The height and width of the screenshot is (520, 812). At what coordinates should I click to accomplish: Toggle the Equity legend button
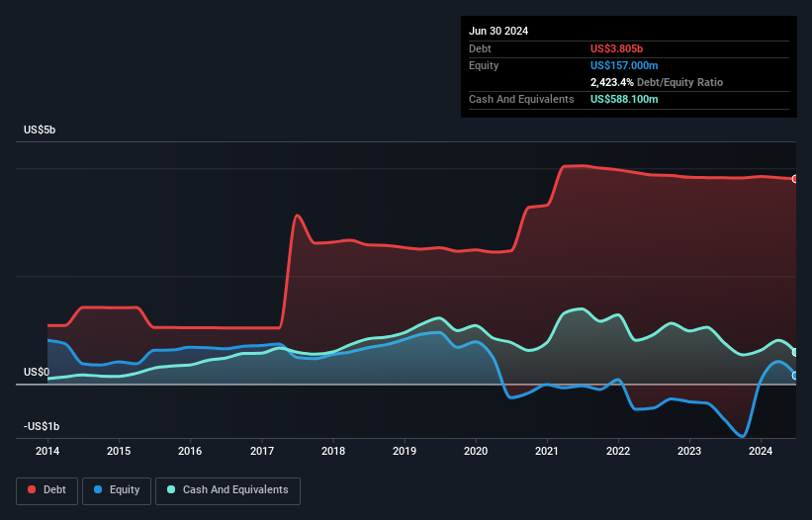coord(117,490)
